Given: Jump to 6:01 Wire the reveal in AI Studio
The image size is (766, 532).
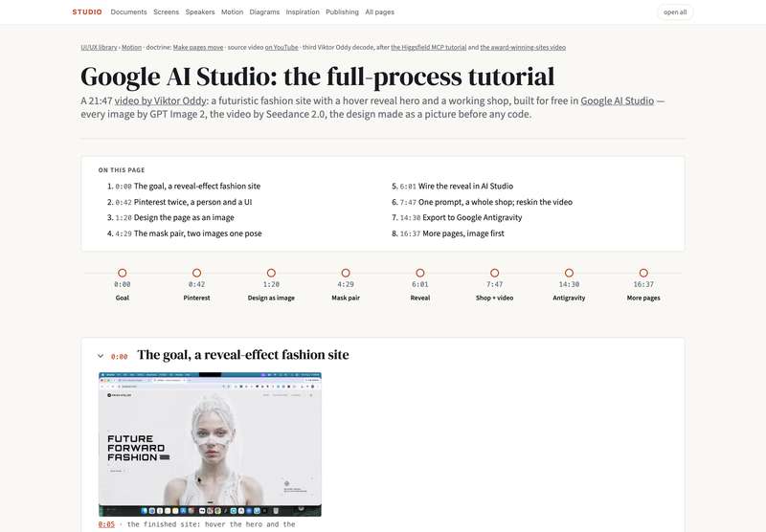Looking at the screenshot, I should pyautogui.click(x=457, y=186).
